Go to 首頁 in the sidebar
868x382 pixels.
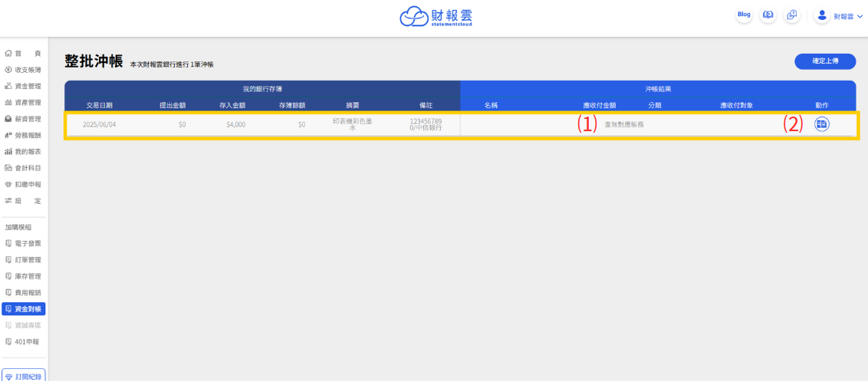[23, 53]
